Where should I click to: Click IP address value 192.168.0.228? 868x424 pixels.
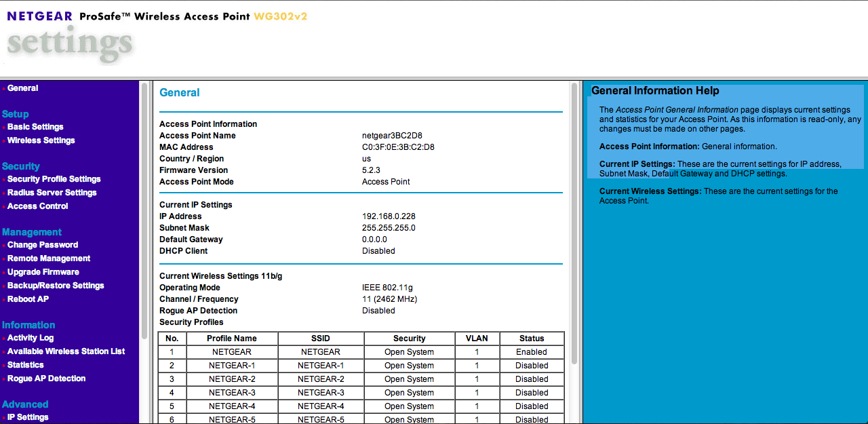pos(389,216)
